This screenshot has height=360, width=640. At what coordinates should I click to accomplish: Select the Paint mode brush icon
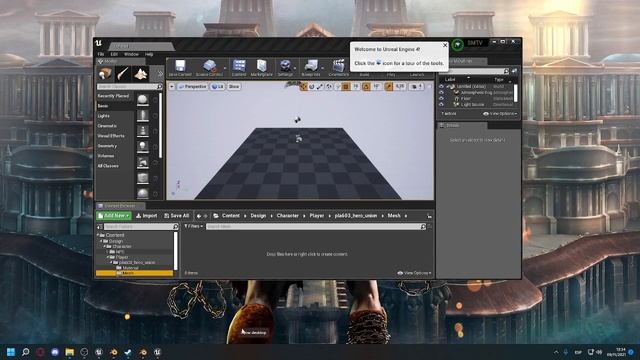click(x=123, y=74)
